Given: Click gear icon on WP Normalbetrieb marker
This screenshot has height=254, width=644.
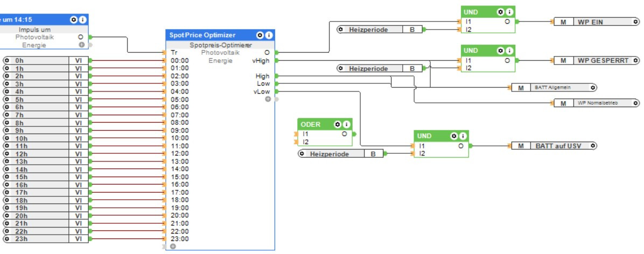Looking at the screenshot, I should [x=635, y=103].
